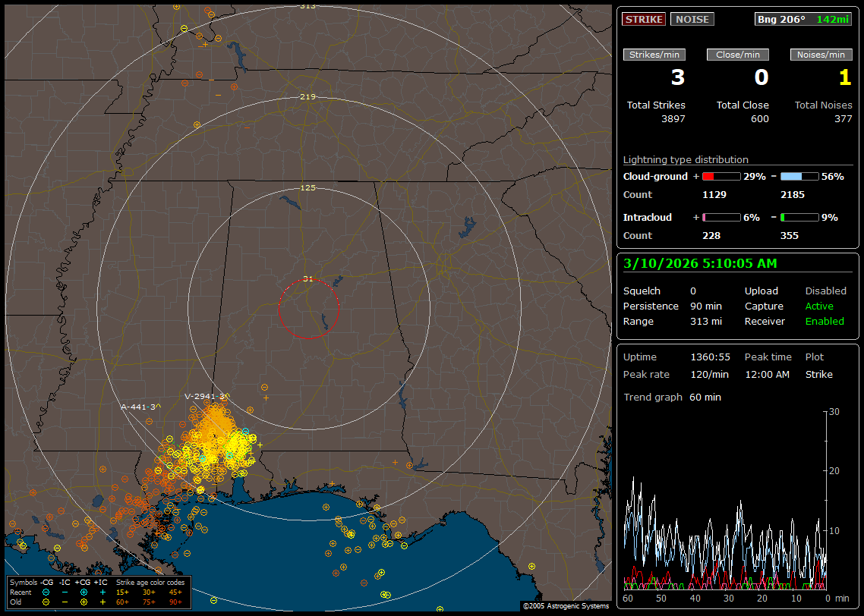Click the 90+ strike age color code
This screenshot has width=864, height=616.
[175, 602]
